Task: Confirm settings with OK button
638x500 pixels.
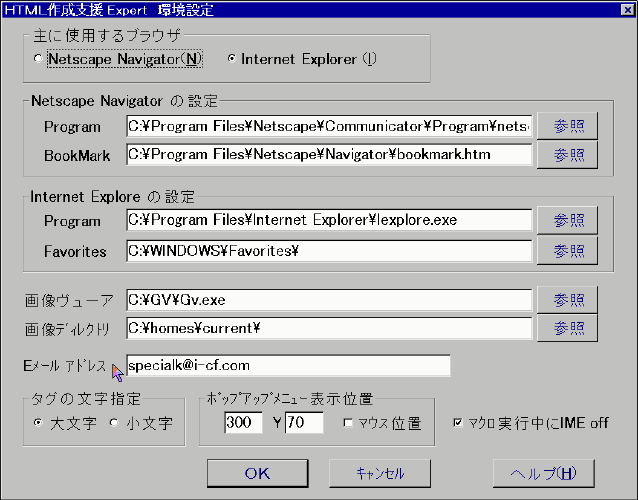Action: [258, 473]
